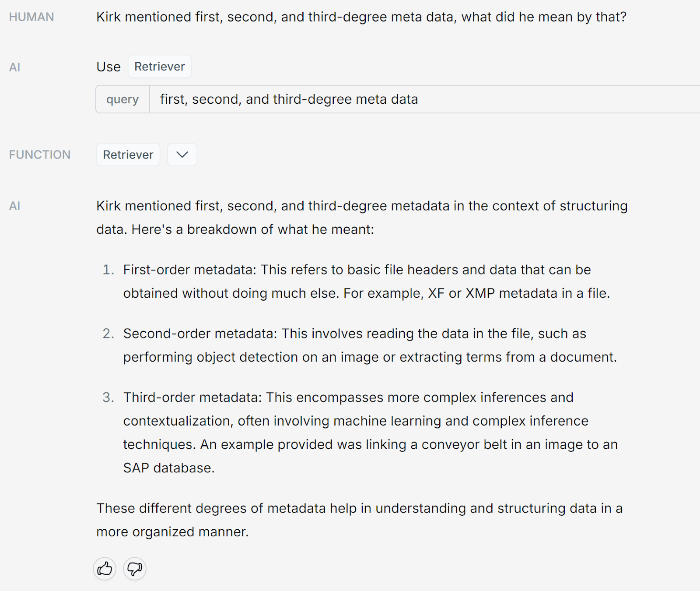700x591 pixels.
Task: Click the word Use before Retriever
Action: pos(108,67)
